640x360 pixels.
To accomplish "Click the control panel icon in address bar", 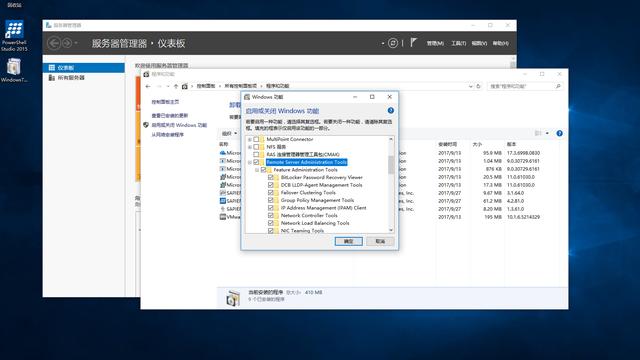I will 185,86.
